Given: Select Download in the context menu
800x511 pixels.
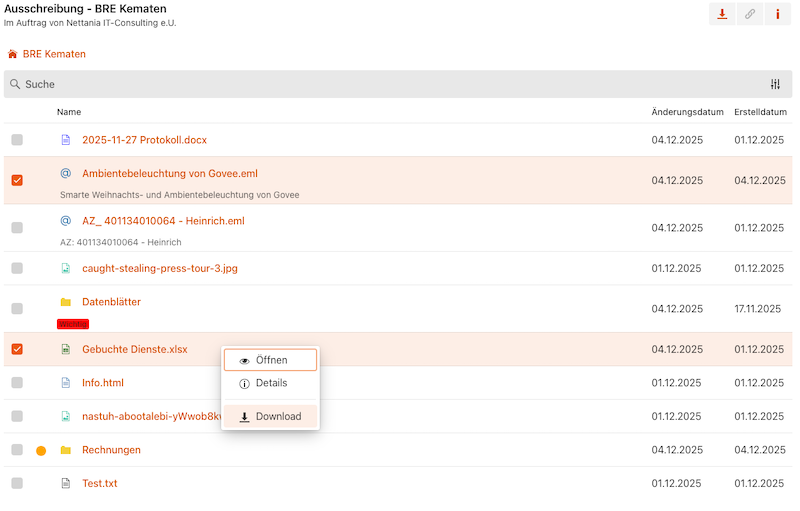Looking at the screenshot, I should (x=270, y=416).
